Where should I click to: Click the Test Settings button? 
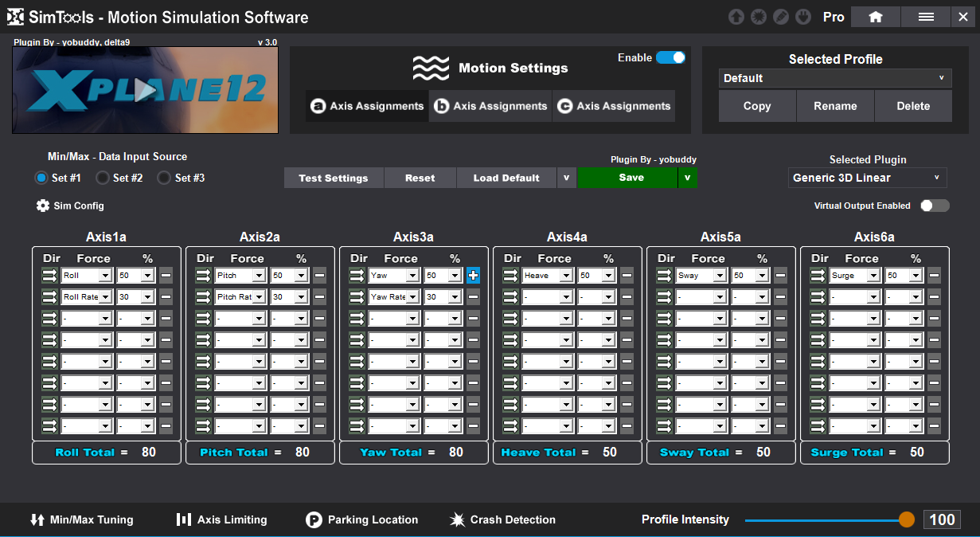[x=333, y=178]
